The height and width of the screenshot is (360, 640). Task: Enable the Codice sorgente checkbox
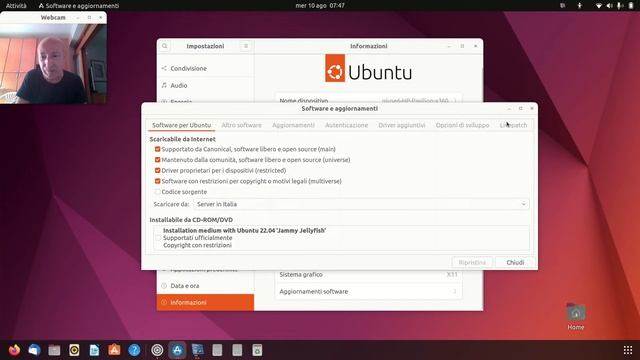click(158, 191)
